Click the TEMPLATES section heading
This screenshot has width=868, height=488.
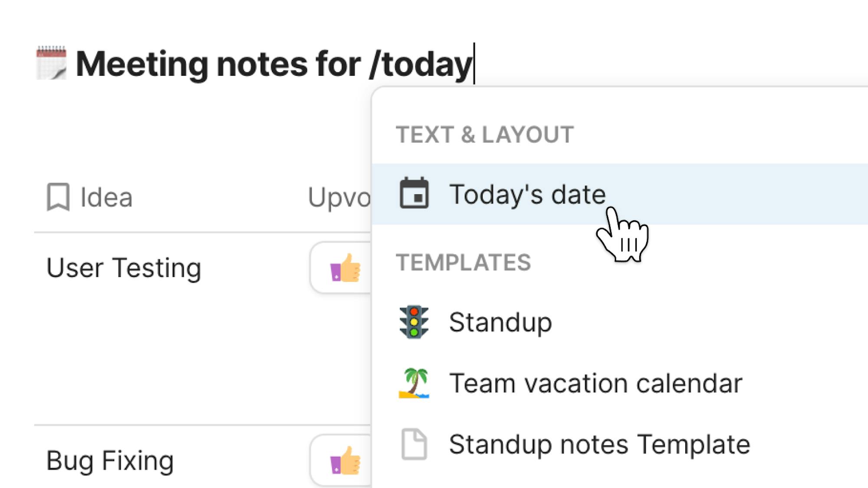(463, 262)
